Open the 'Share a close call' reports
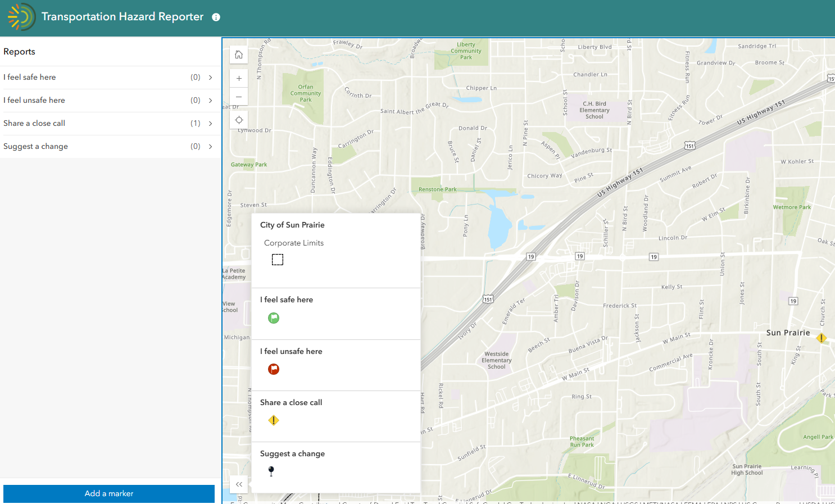 (110, 124)
